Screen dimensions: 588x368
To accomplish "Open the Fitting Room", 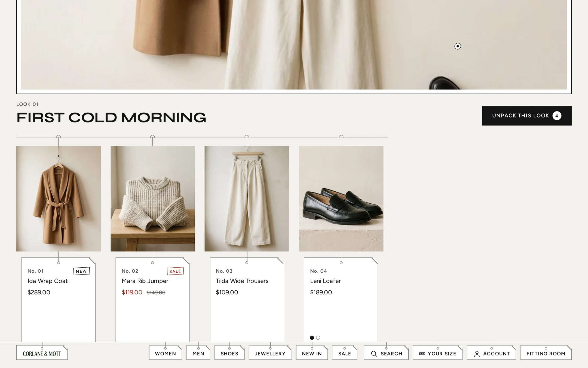I will tap(546, 353).
